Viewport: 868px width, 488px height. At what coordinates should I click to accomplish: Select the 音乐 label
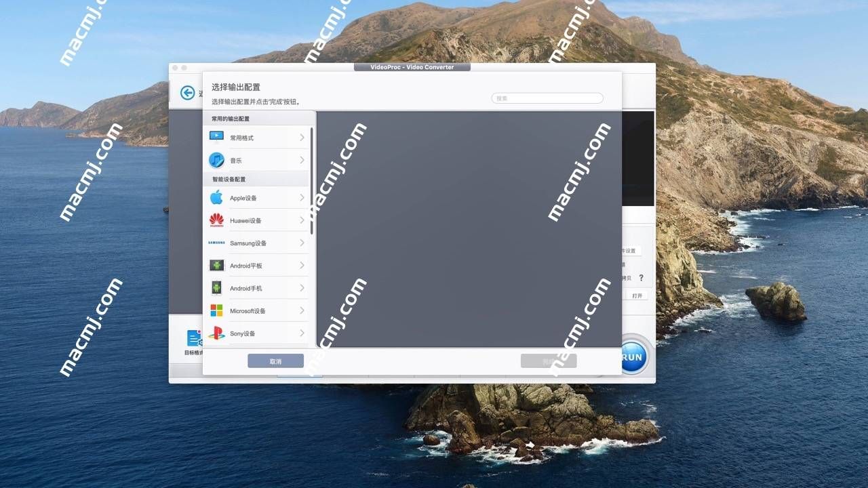tap(235, 161)
